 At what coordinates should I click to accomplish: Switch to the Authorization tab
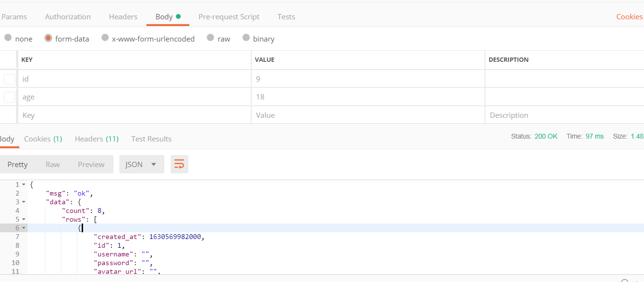[68, 16]
